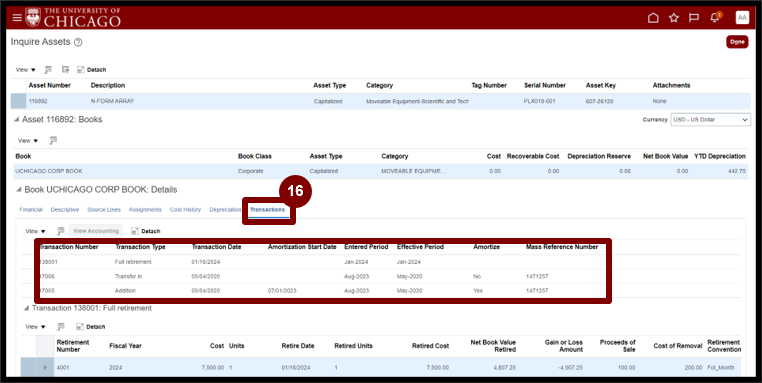Switch to the Cost History tab

(185, 209)
